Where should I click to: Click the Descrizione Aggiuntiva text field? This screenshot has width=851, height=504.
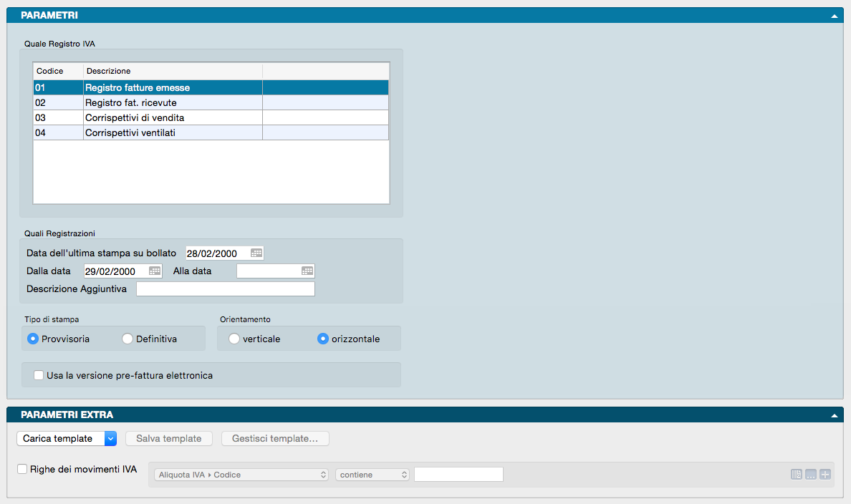coord(225,289)
